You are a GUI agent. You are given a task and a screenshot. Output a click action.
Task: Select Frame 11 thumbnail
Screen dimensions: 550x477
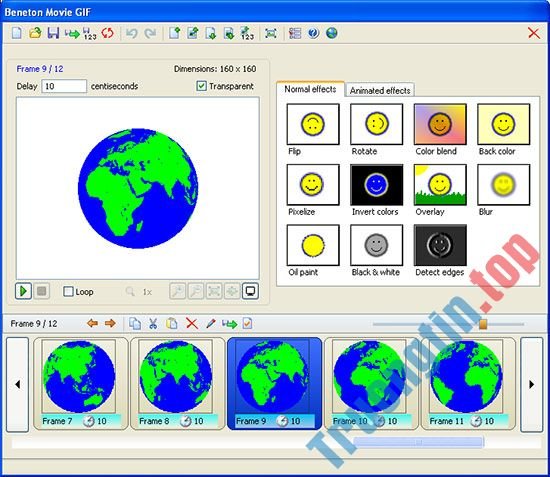468,383
